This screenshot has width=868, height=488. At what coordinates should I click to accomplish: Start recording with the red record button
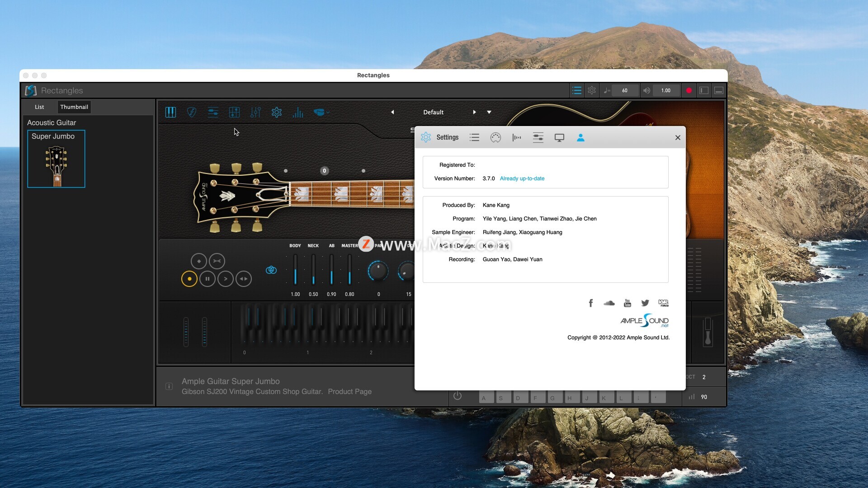(x=689, y=90)
